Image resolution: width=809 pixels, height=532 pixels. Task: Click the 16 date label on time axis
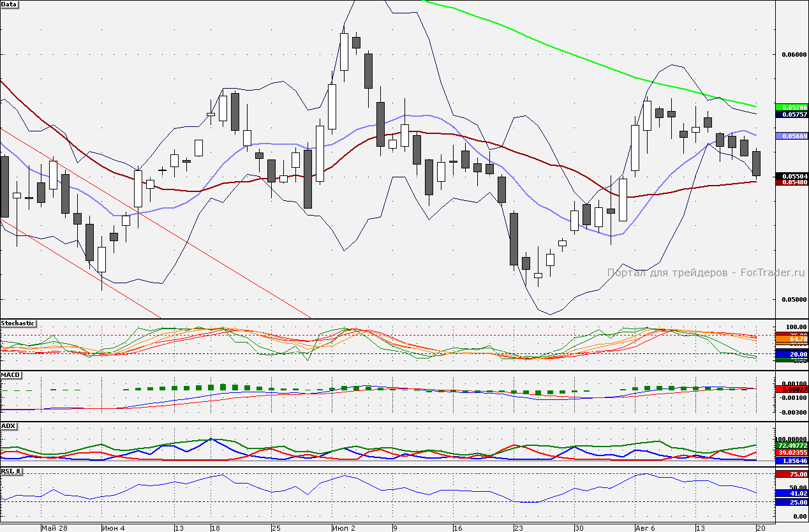(x=457, y=528)
